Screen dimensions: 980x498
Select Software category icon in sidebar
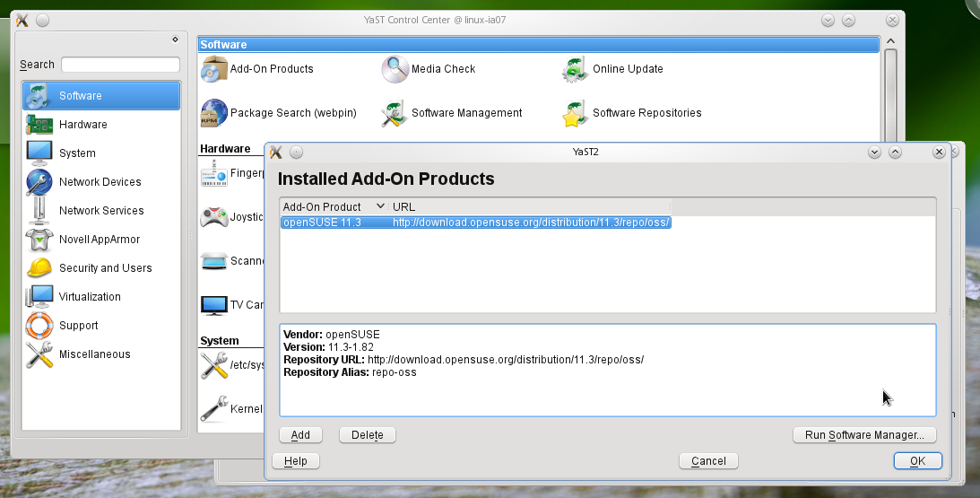click(x=39, y=96)
